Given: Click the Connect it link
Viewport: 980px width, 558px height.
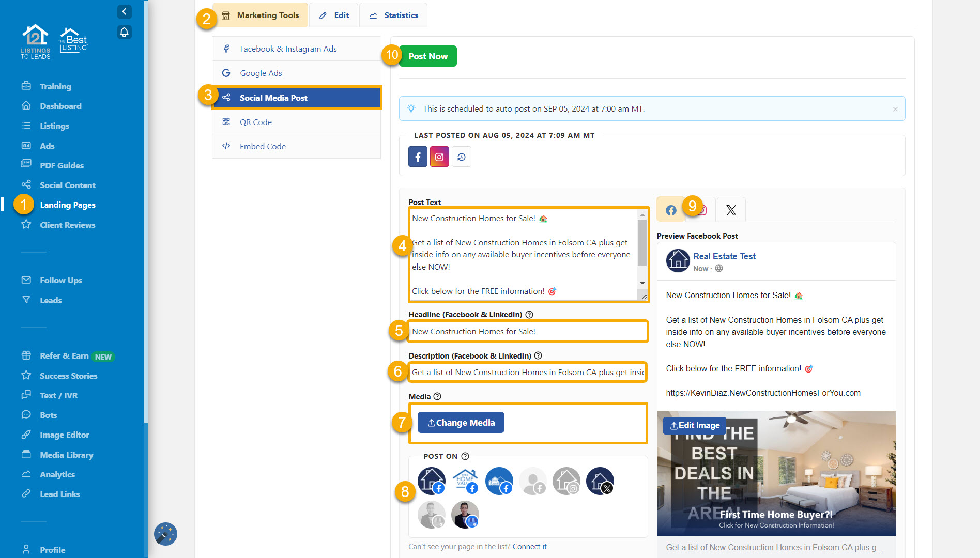Looking at the screenshot, I should click(x=529, y=547).
